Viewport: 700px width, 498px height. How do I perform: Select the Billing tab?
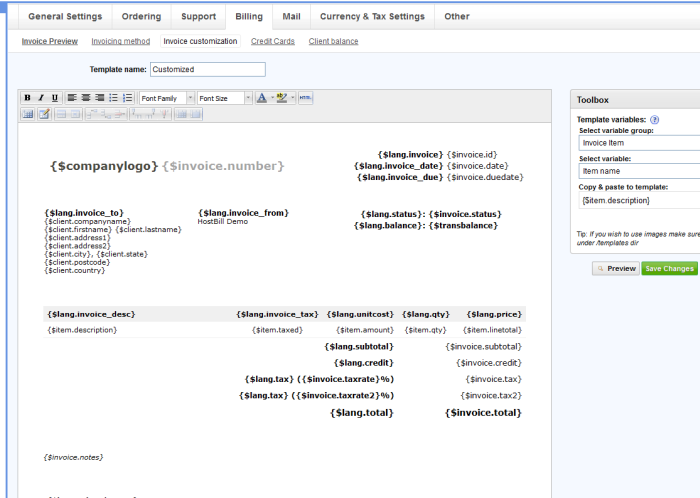[x=249, y=17]
